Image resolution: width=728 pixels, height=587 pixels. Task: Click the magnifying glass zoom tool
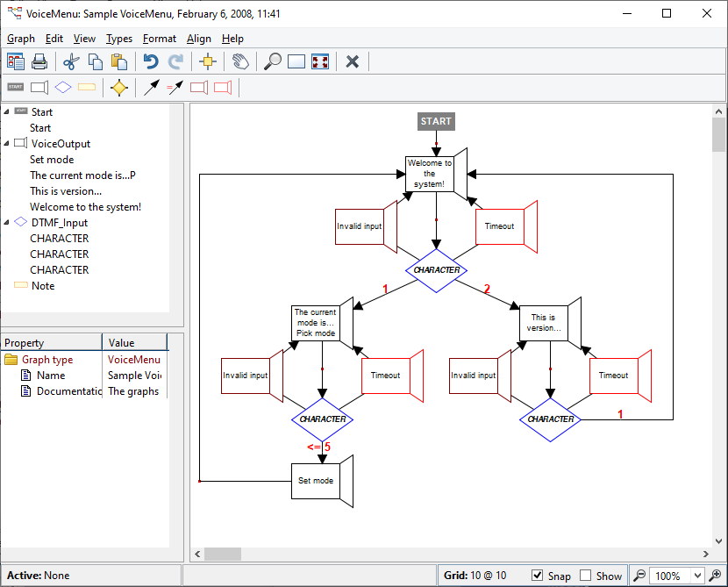click(x=273, y=61)
